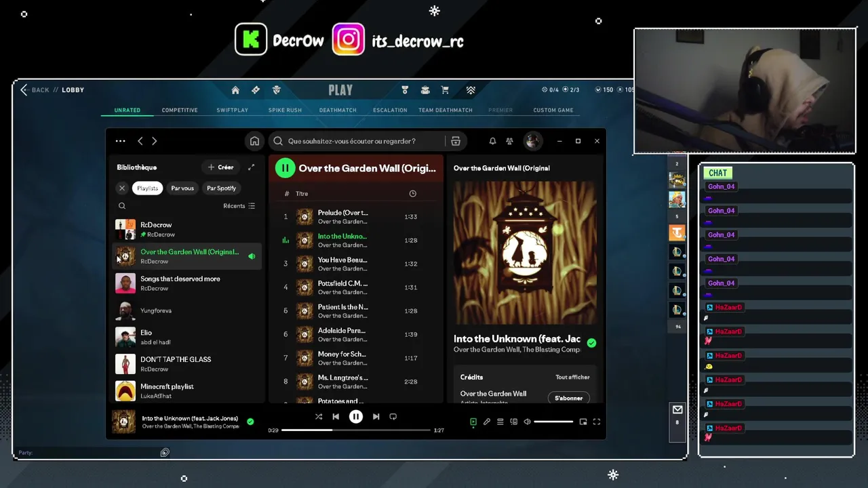The image size is (868, 488).
Task: Open Spotify profile avatar menu
Action: (533, 141)
